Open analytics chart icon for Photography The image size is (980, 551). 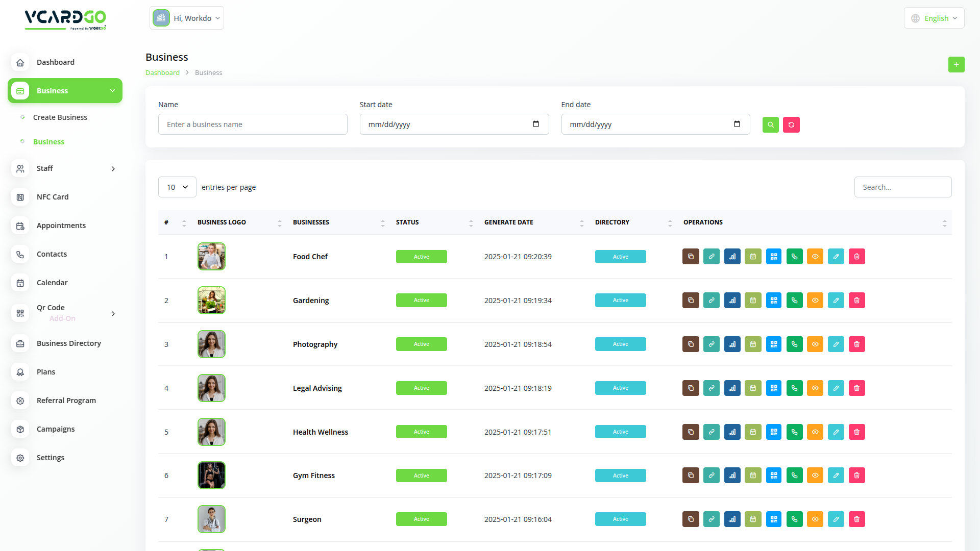point(732,344)
